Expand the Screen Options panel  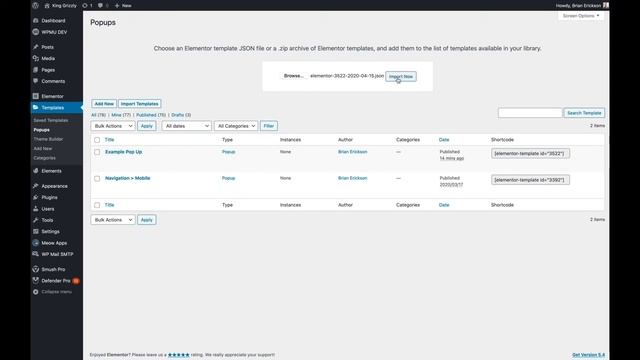point(581,16)
